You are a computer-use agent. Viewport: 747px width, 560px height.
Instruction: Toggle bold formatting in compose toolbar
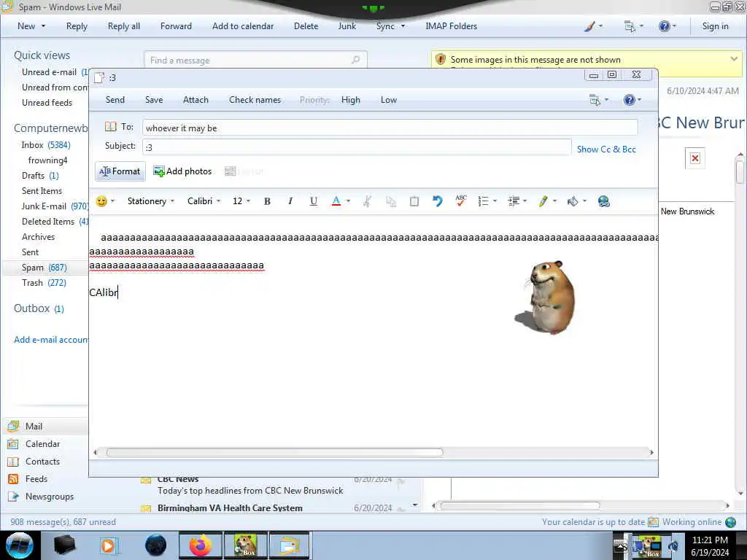pos(267,201)
